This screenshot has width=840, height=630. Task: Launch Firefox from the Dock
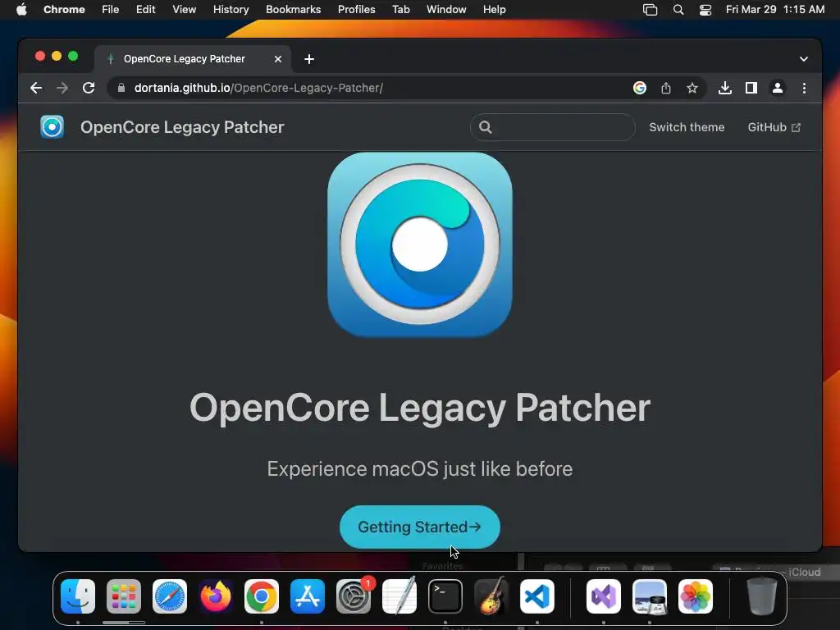[216, 596]
